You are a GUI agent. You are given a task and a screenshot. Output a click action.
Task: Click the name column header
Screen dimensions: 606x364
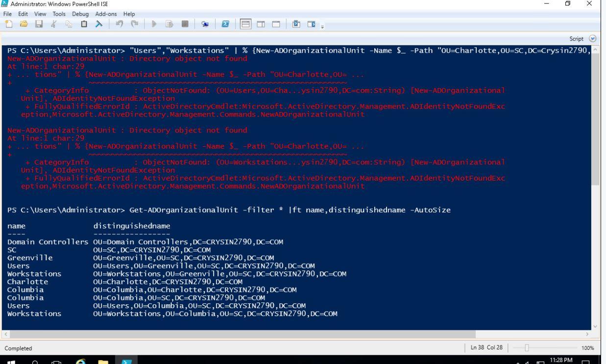(17, 227)
